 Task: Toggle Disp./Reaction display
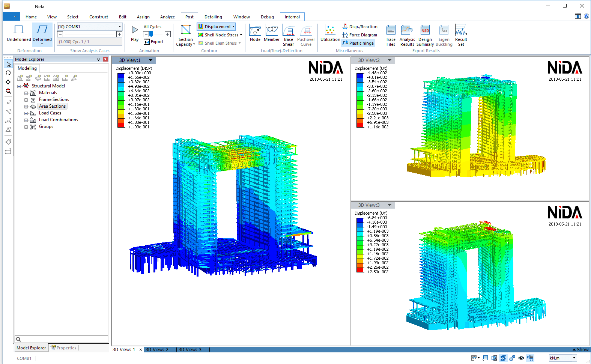click(x=360, y=27)
